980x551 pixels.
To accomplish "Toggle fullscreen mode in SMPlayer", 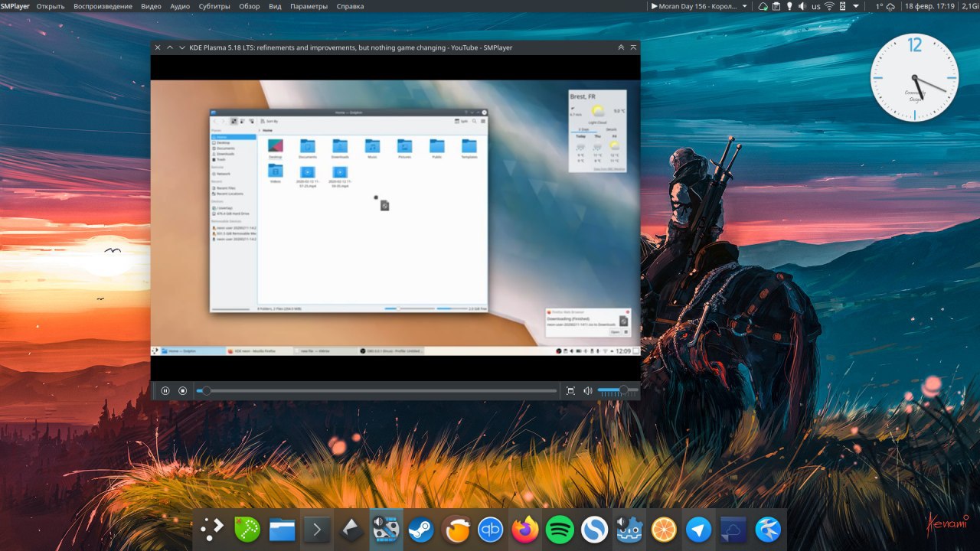I will (x=570, y=391).
